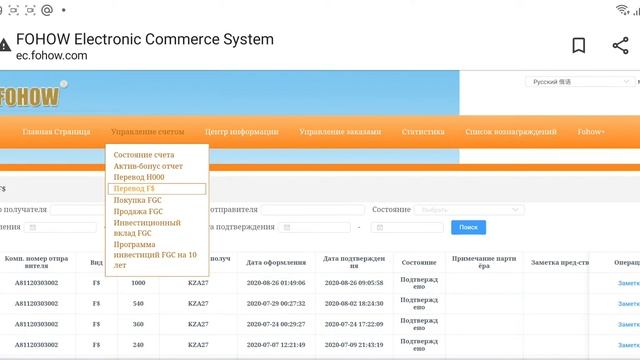Focus the отправителя input field
The width and height of the screenshot is (640, 360).
[313, 210]
